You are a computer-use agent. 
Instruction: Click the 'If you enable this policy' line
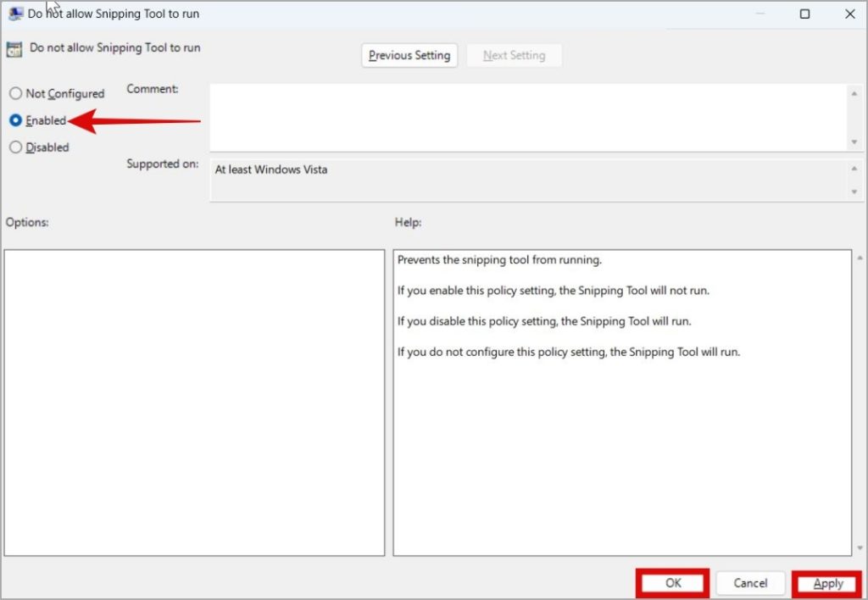pyautogui.click(x=553, y=291)
